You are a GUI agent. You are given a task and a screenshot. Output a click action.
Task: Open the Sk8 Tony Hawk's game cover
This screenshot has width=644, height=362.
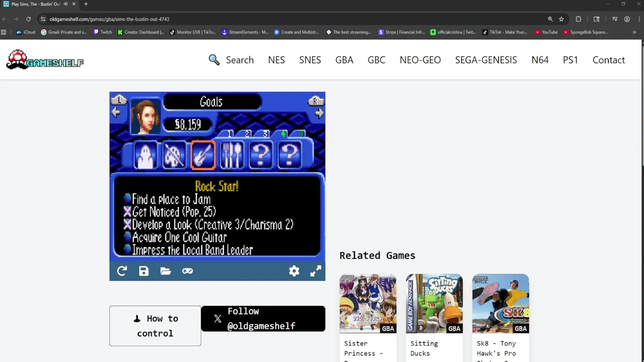pyautogui.click(x=501, y=304)
